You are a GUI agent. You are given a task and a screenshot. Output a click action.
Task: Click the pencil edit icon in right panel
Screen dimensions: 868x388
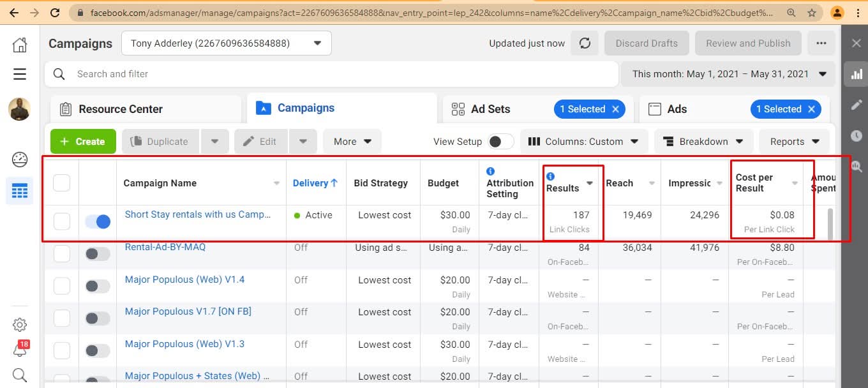tap(857, 105)
